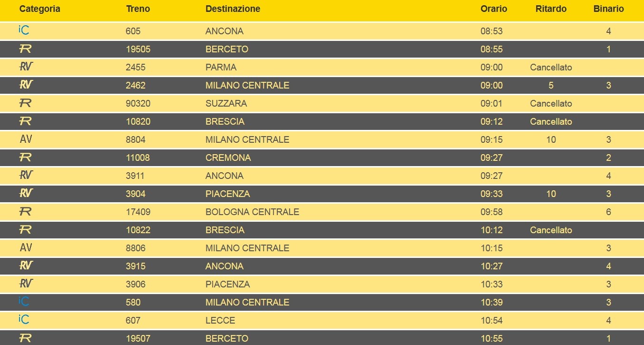
Task: Click the AV icon for train 8806
Action: pos(26,248)
